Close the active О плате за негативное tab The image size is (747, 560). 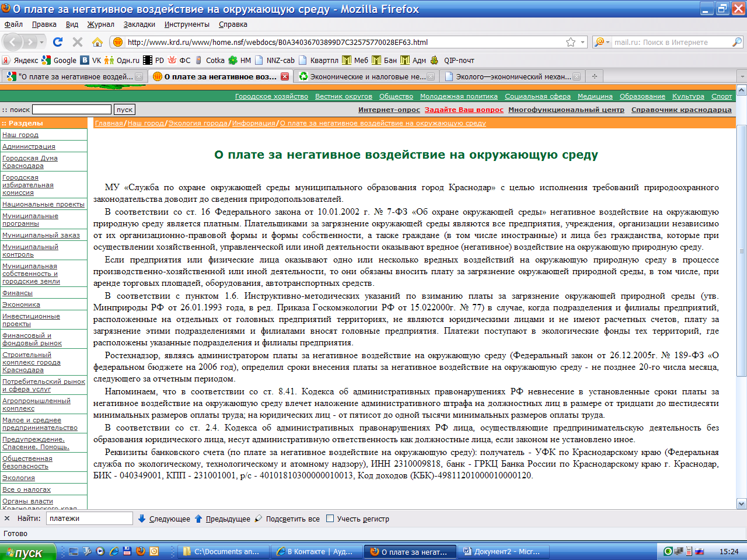point(285,76)
